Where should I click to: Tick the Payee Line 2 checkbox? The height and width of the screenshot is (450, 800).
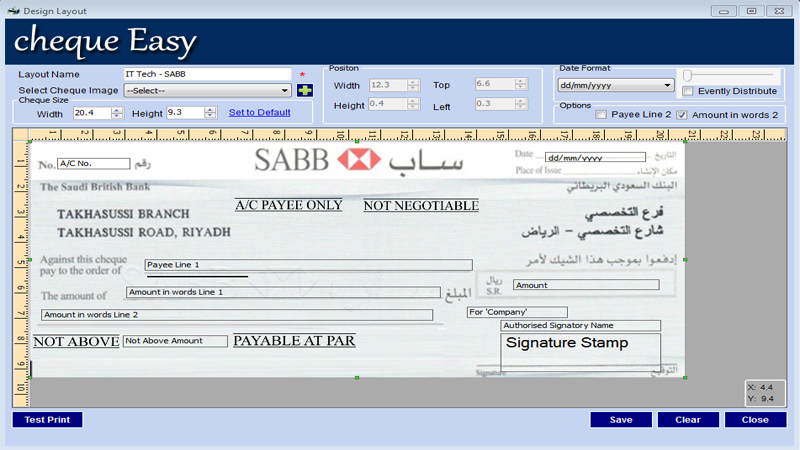pyautogui.click(x=601, y=115)
